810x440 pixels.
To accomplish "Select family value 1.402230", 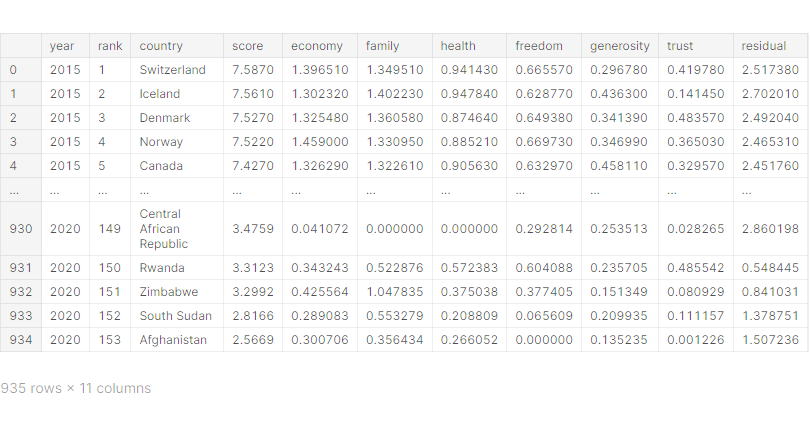I will (x=395, y=94).
